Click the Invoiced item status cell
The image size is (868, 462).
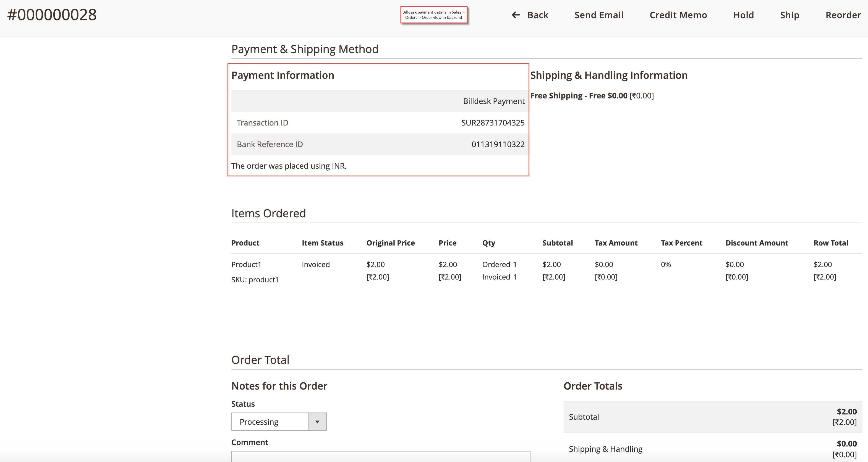(x=316, y=265)
